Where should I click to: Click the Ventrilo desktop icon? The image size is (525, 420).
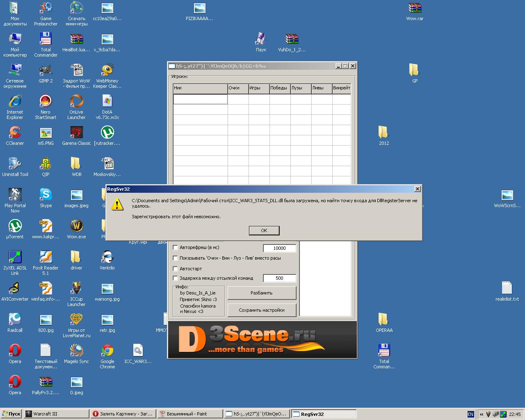tap(107, 261)
